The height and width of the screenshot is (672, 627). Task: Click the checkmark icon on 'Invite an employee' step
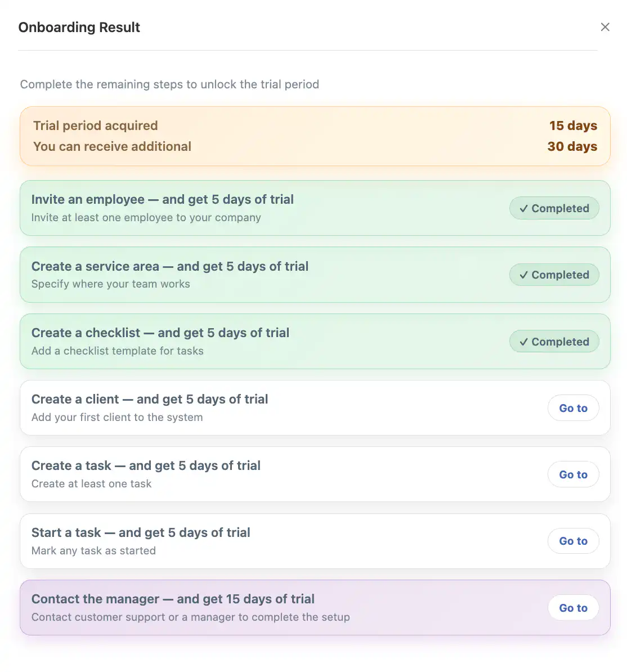523,208
